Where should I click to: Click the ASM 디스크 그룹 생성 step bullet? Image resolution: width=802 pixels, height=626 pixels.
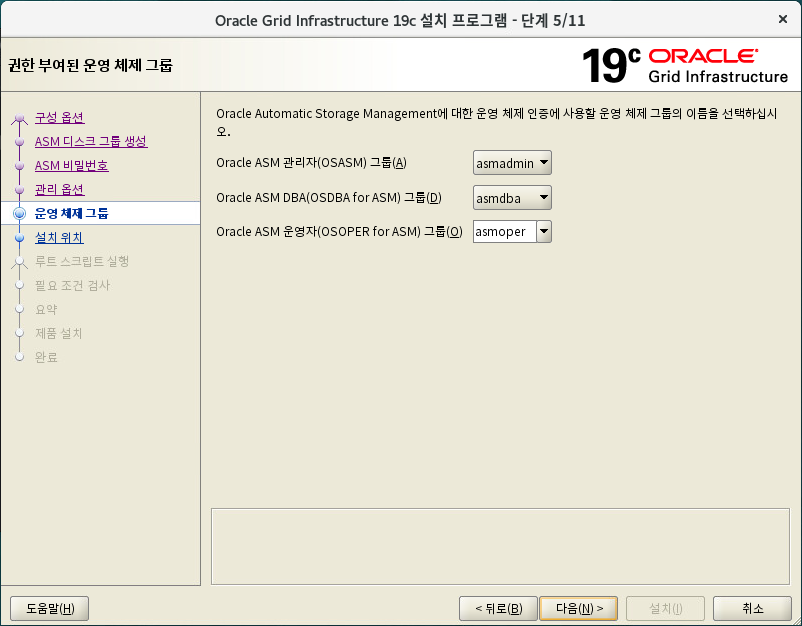click(19, 142)
